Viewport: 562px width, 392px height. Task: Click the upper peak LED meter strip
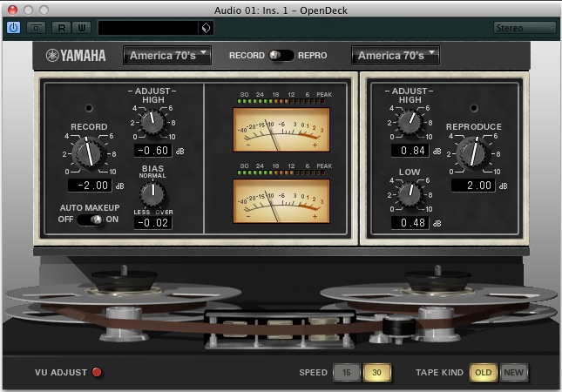281,101
